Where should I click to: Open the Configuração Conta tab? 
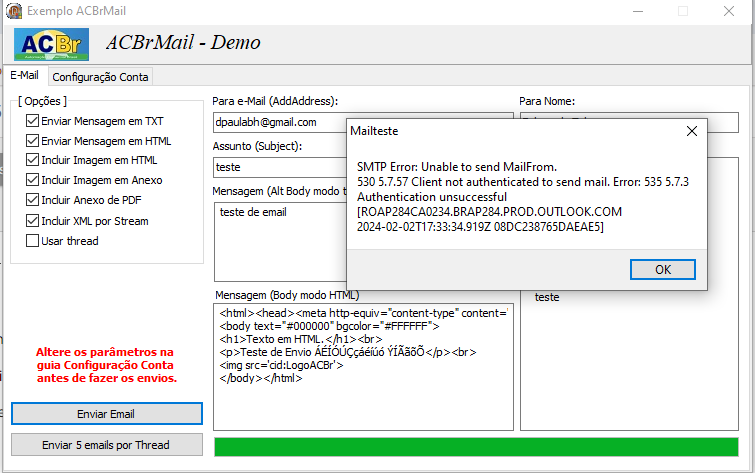[x=100, y=77]
